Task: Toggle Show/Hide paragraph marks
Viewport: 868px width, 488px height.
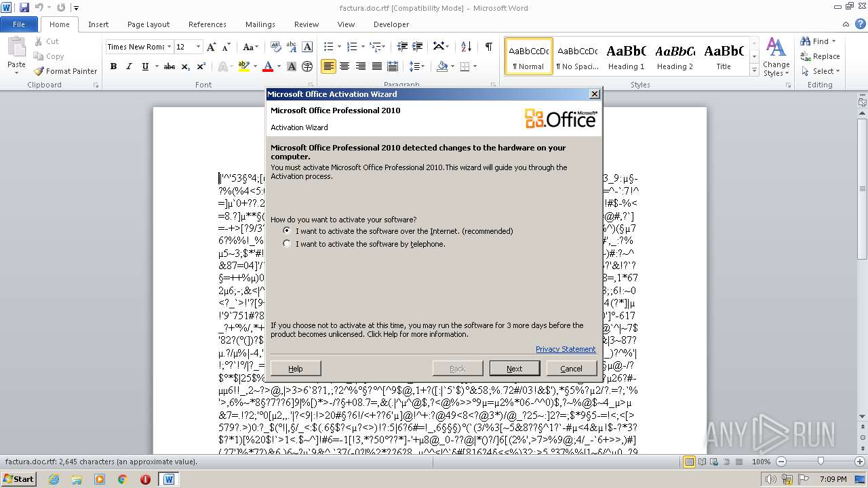Action: click(488, 47)
